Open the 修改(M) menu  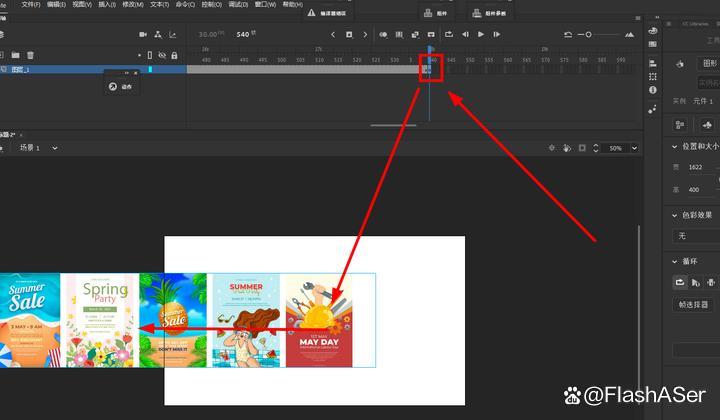(133, 4)
